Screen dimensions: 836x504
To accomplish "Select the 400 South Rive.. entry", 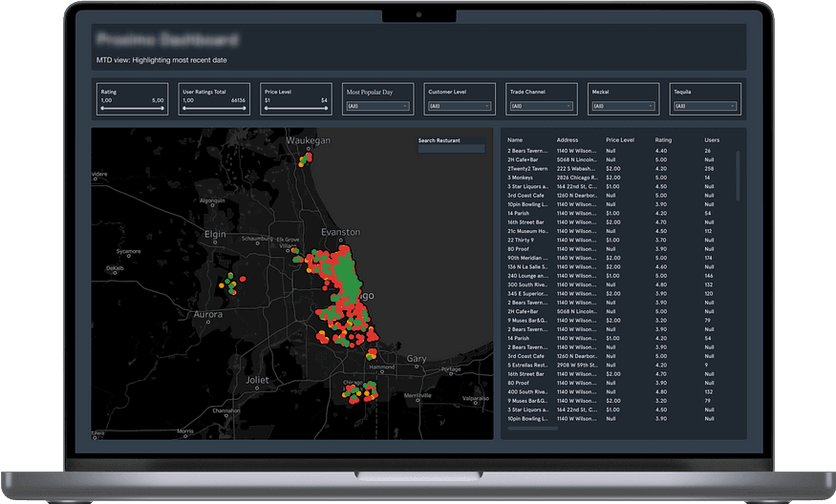I will pos(527,392).
